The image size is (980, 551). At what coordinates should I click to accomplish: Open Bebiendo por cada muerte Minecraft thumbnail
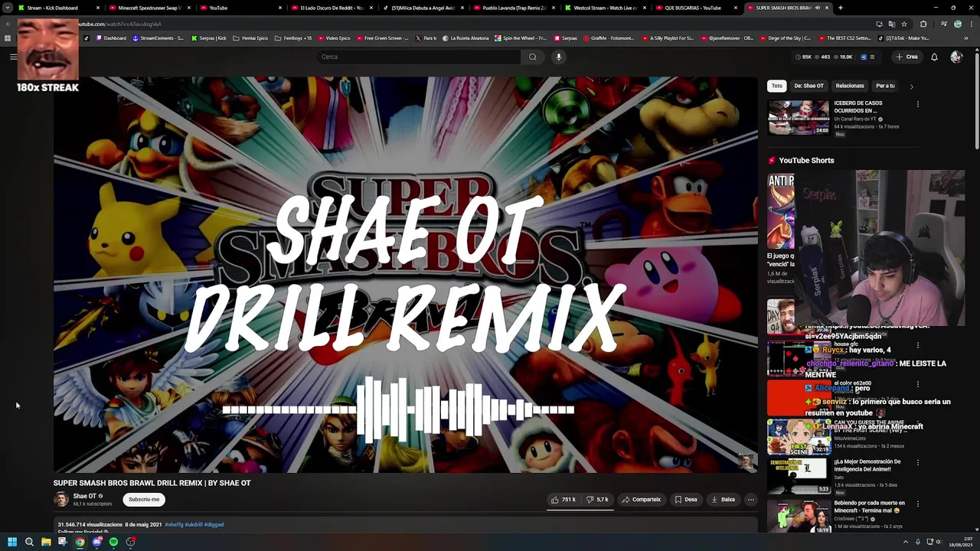click(799, 517)
